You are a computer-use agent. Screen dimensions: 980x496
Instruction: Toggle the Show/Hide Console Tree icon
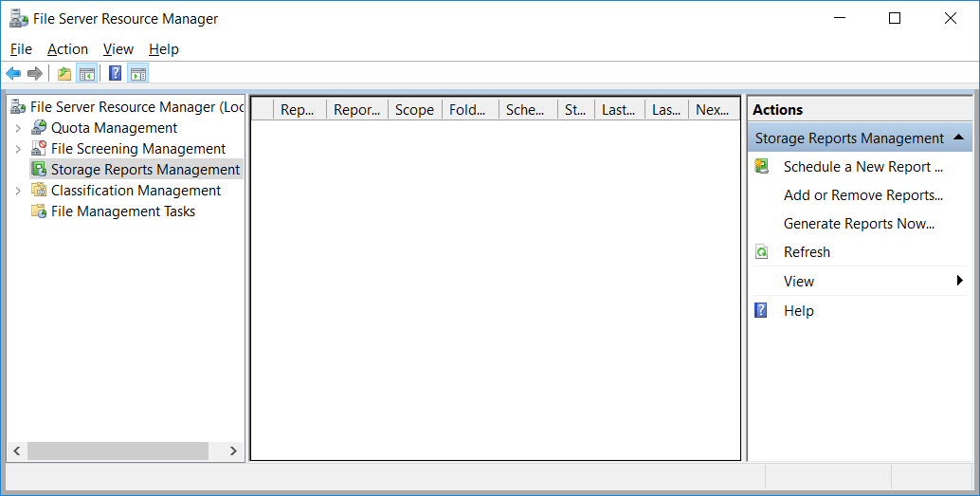(87, 74)
